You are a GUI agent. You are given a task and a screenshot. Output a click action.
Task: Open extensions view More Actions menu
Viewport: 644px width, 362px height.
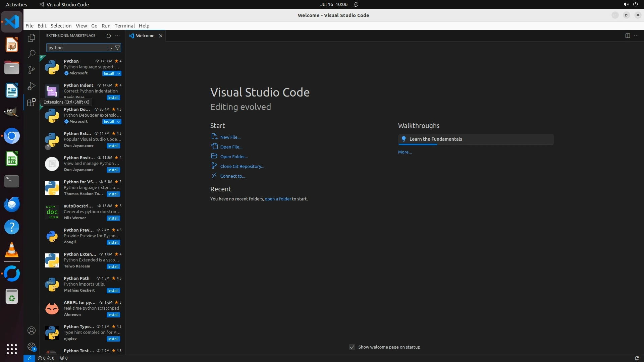point(117,36)
